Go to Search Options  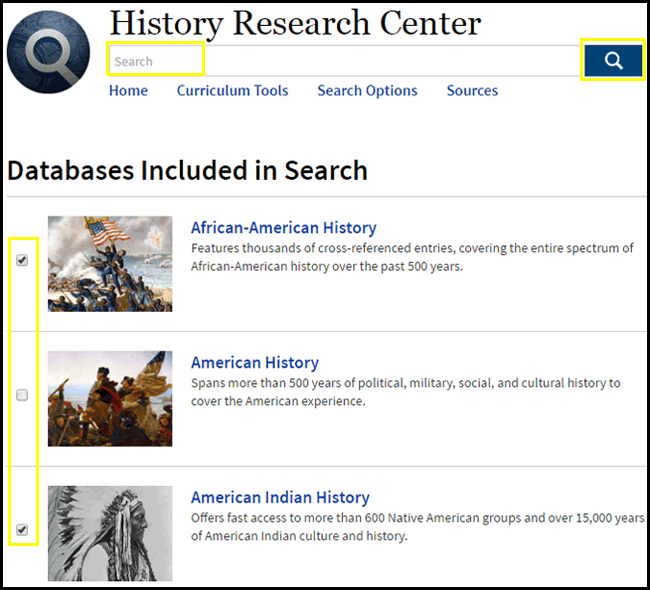point(367,91)
